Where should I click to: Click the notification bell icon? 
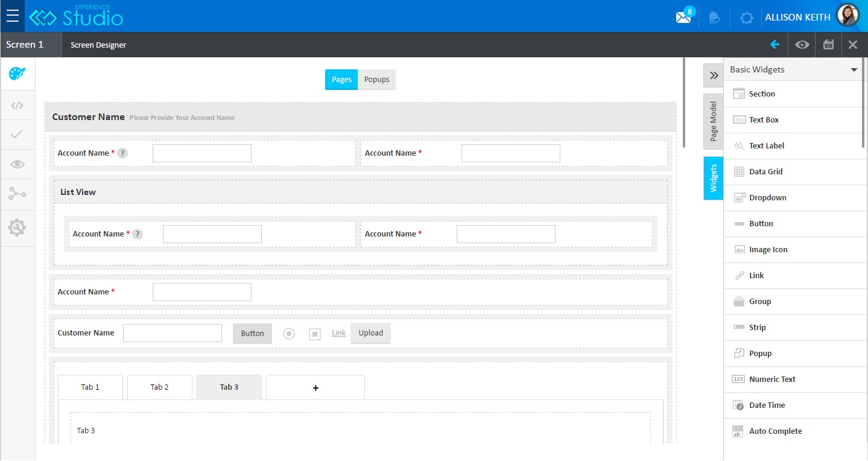point(714,17)
